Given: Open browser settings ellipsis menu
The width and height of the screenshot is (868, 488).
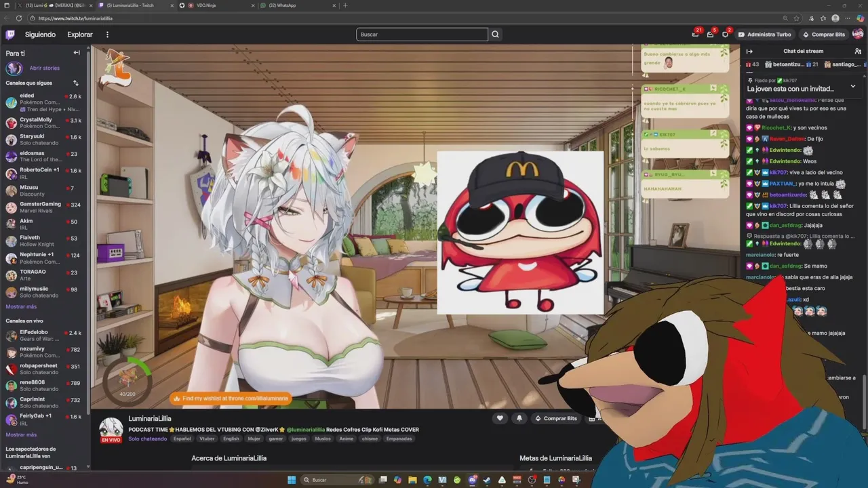Looking at the screenshot, I should coord(848,18).
